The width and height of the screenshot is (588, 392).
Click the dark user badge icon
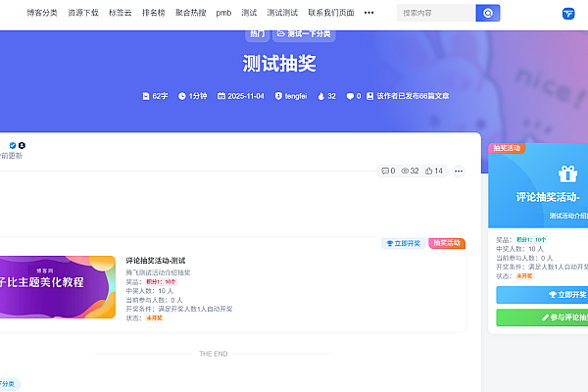pos(22,145)
